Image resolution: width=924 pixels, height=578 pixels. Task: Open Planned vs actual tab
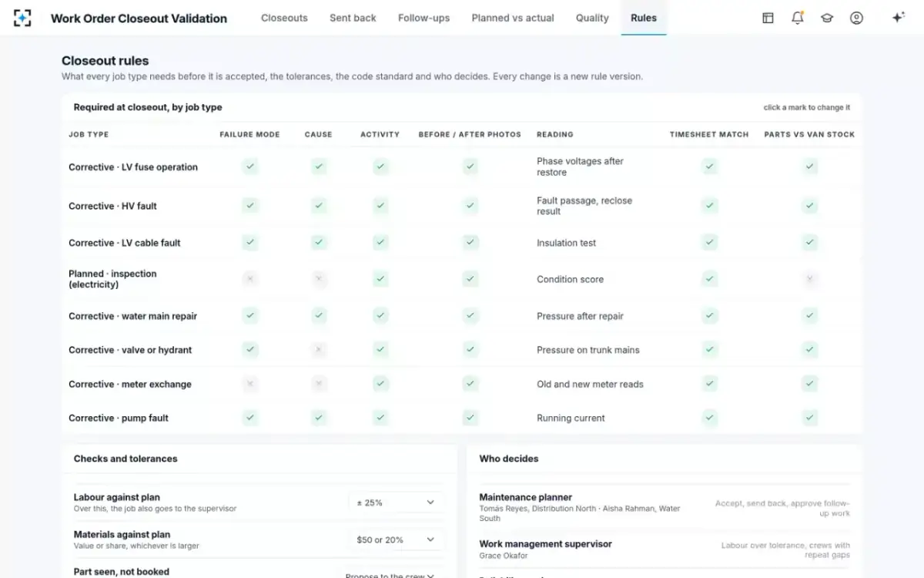(513, 18)
